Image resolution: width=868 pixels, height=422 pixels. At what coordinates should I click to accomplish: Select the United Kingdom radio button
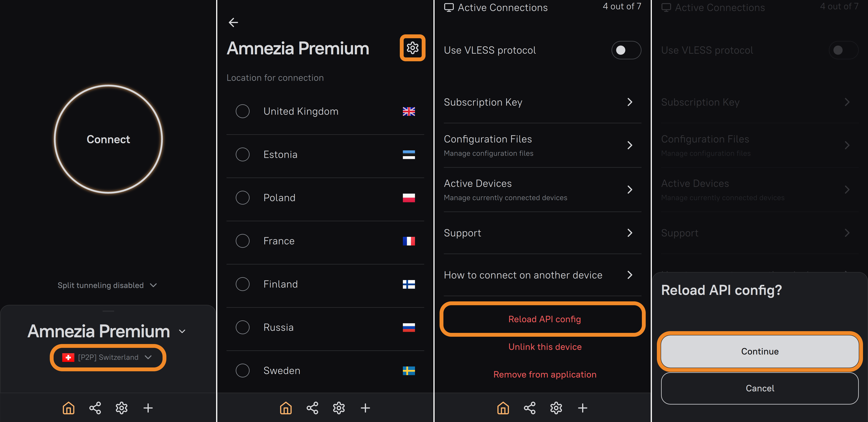(x=243, y=111)
